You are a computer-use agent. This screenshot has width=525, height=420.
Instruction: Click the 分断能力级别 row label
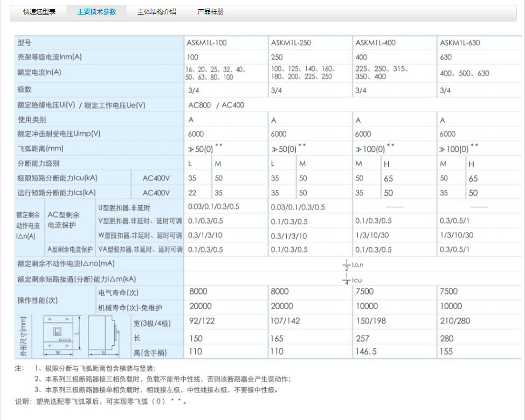(38, 164)
